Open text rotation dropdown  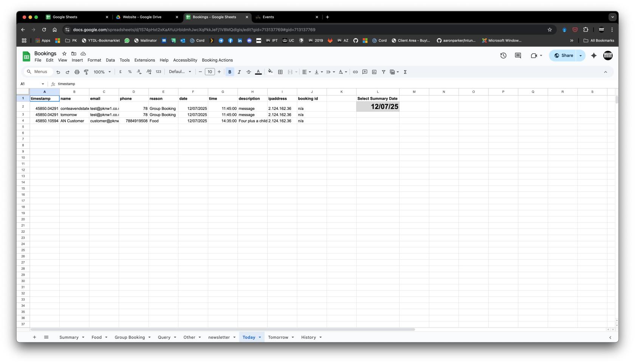[x=343, y=72]
